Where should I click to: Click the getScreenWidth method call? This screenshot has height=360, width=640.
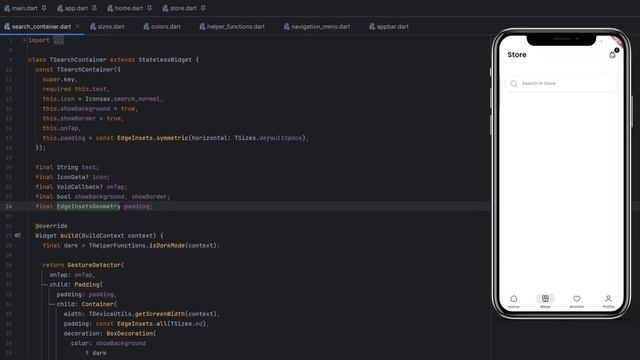coord(160,314)
